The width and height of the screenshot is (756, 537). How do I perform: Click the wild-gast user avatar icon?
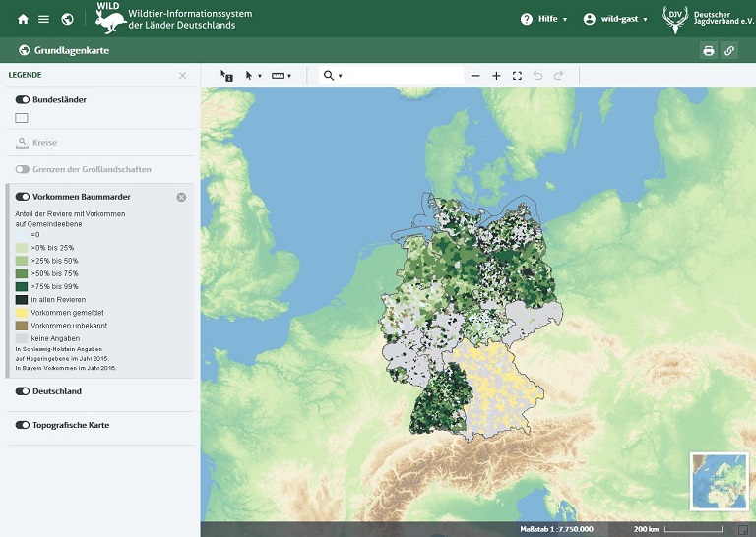pyautogui.click(x=590, y=19)
